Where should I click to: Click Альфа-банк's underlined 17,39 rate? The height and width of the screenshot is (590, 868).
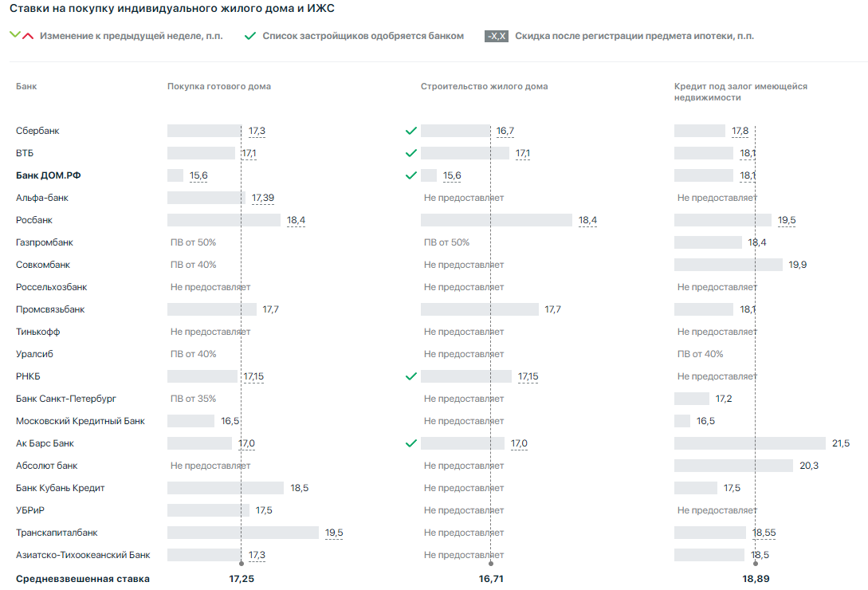pyautogui.click(x=263, y=198)
